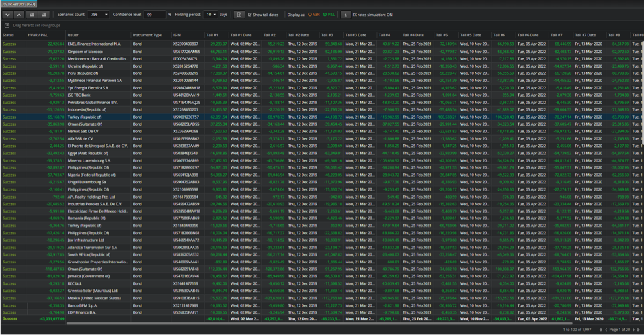
Task: Go to next page arrow
Action: (x=633, y=330)
